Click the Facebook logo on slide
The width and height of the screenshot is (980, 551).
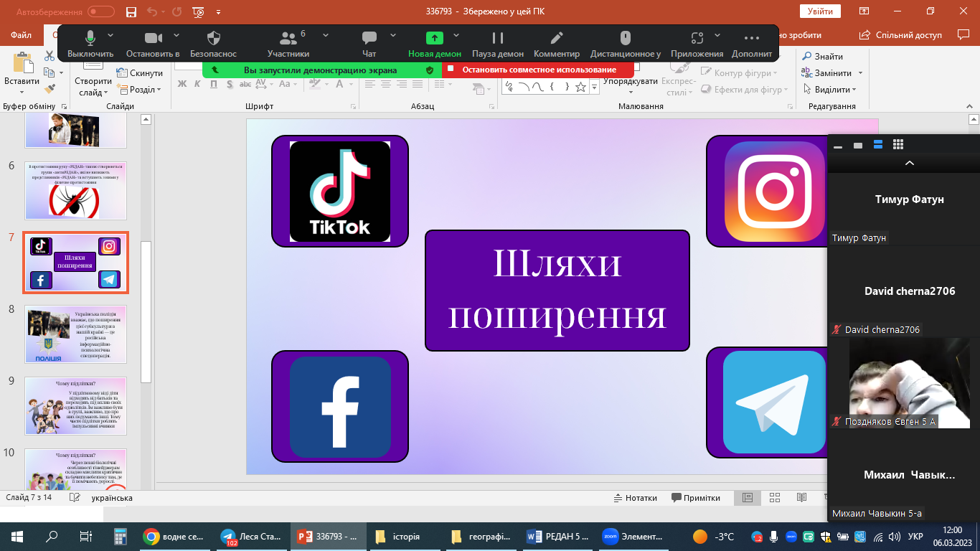click(x=340, y=407)
